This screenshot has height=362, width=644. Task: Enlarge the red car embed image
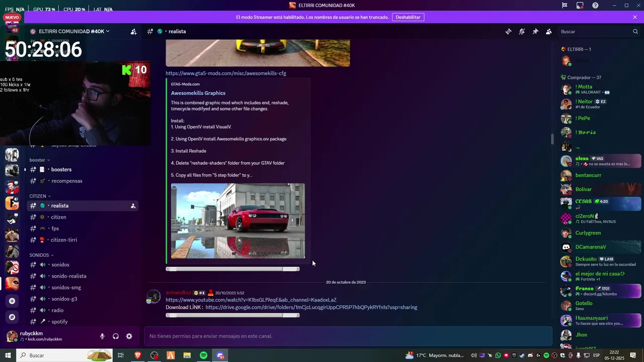(x=238, y=221)
